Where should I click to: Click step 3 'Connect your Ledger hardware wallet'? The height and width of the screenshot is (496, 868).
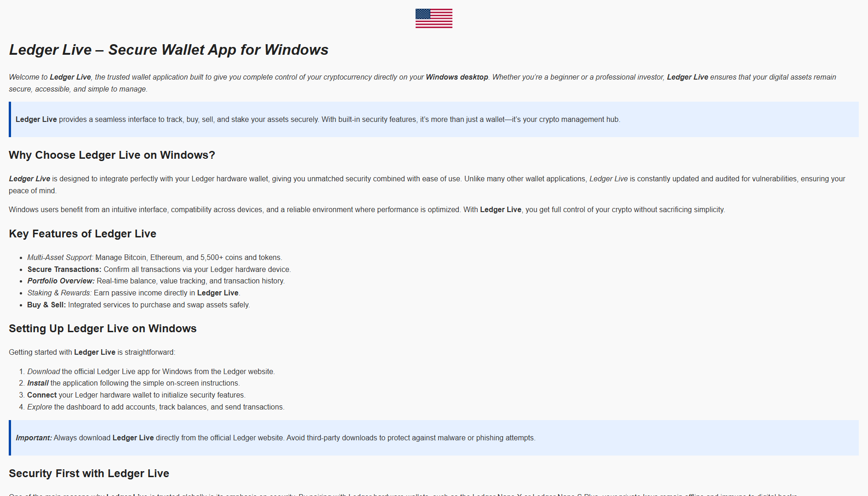[x=136, y=395]
